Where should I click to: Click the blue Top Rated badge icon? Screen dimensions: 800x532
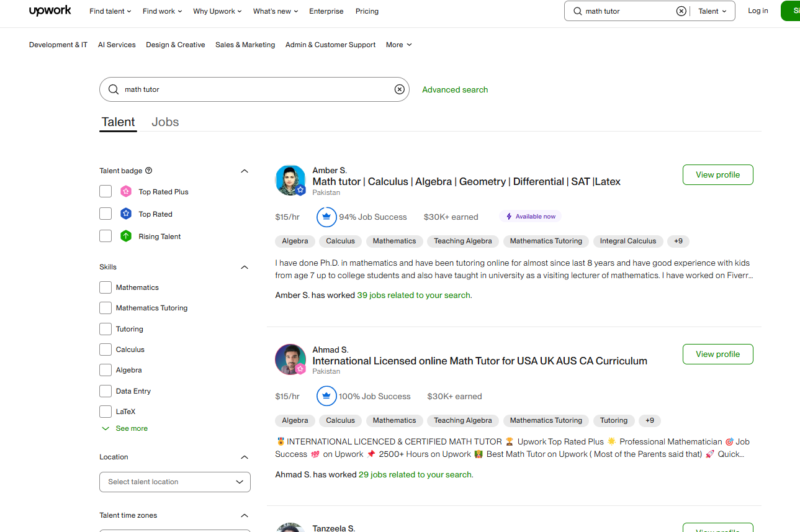[126, 214]
